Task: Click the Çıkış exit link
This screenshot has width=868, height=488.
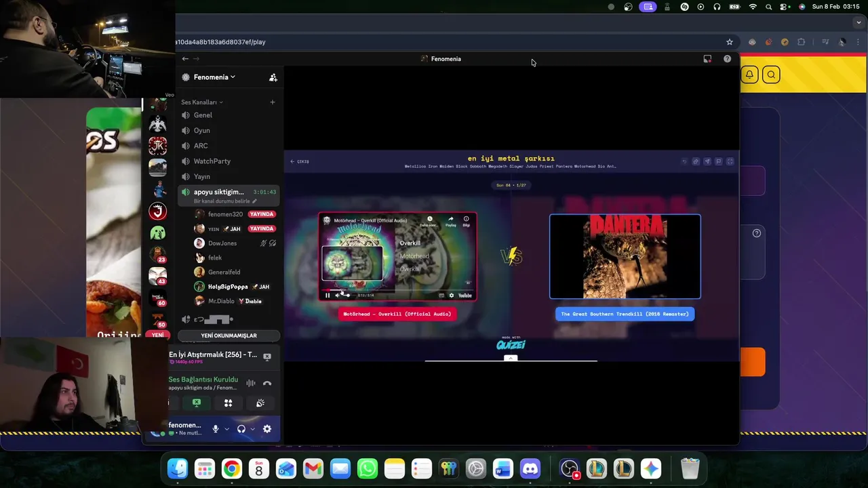Action: tap(300, 161)
